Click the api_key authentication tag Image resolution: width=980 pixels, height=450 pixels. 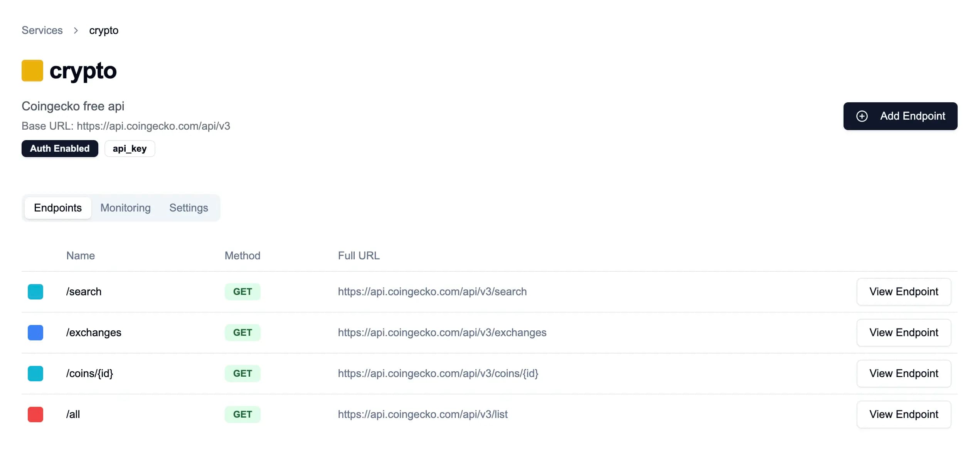[x=130, y=148]
